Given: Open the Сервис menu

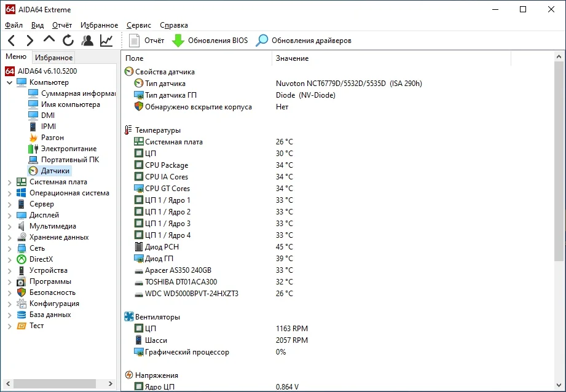Looking at the screenshot, I should tap(139, 25).
